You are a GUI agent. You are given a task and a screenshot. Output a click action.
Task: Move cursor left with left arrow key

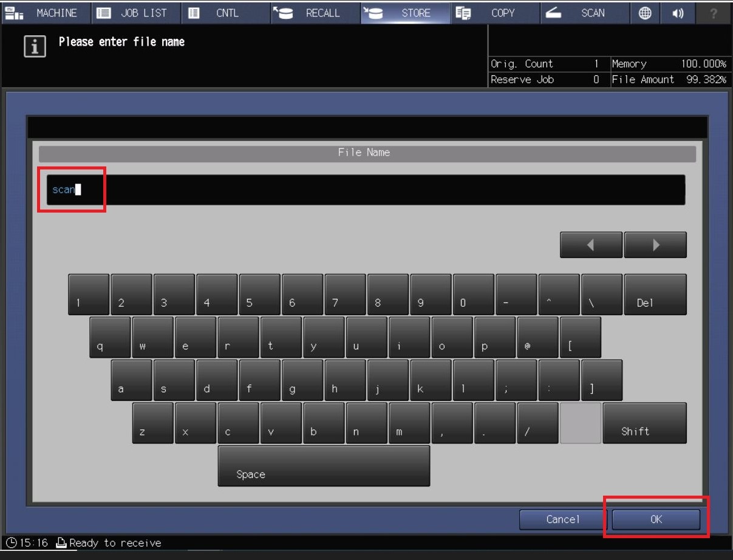[x=591, y=245]
